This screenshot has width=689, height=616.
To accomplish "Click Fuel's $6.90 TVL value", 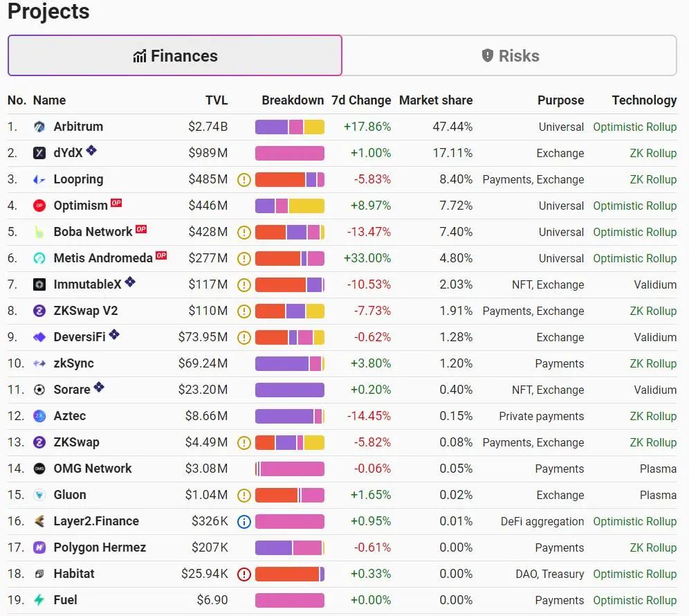I will pos(212,600).
